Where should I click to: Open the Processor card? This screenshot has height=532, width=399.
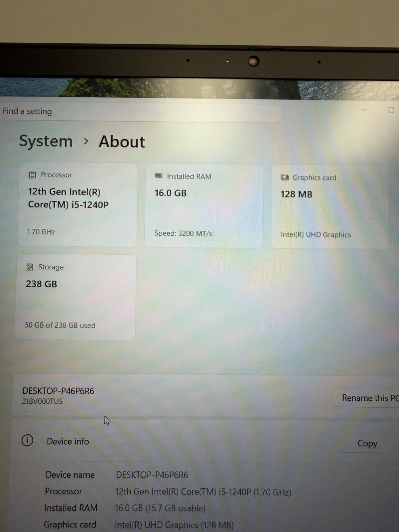point(77,204)
